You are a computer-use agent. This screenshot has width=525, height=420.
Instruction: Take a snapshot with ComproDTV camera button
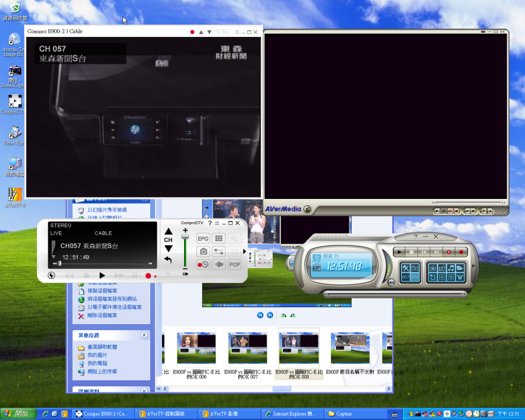pos(203,251)
